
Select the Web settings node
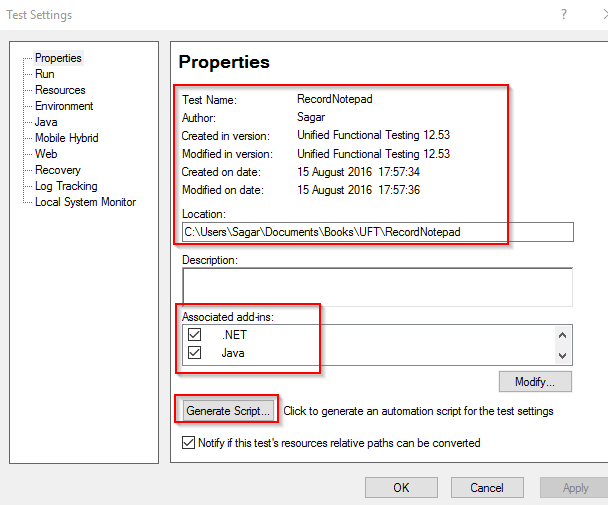46,154
